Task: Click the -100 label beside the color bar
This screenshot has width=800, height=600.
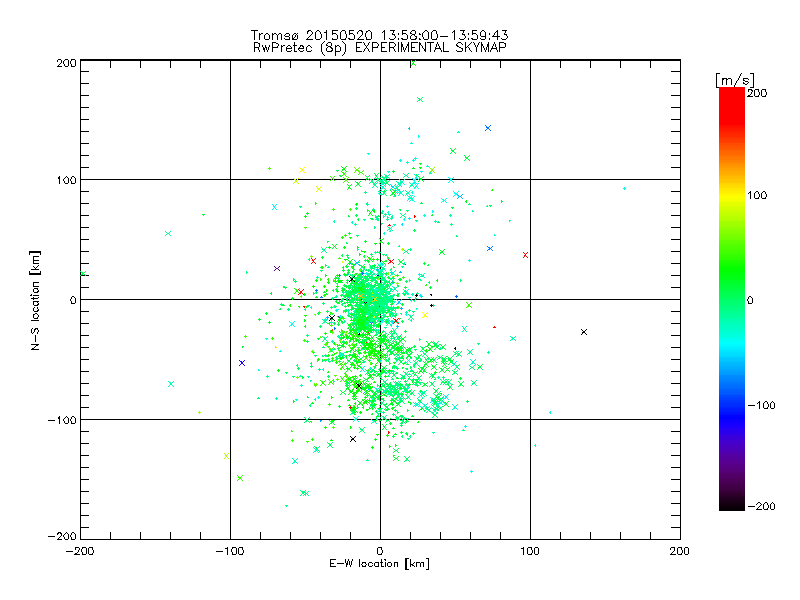Action: click(761, 406)
